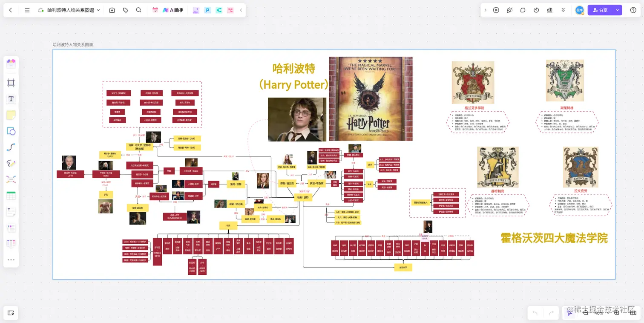Click the undo arrow
This screenshot has width=644, height=323.
click(x=535, y=313)
